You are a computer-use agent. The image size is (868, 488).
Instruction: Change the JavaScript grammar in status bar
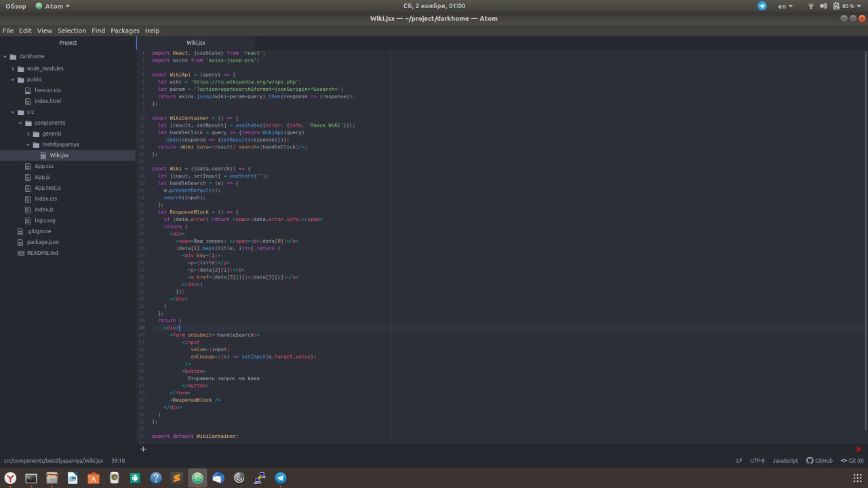(785, 461)
